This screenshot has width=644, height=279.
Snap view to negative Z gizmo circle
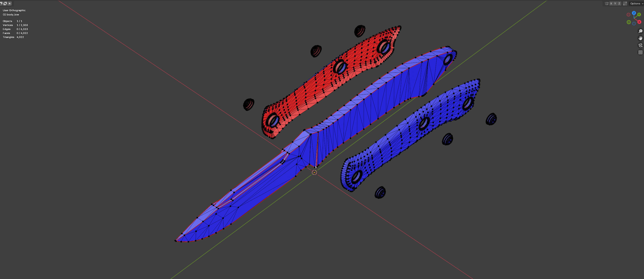(x=634, y=23)
